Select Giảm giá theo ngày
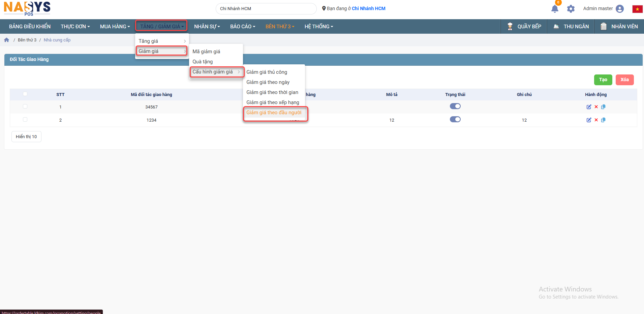The width and height of the screenshot is (644, 314). [x=274, y=82]
